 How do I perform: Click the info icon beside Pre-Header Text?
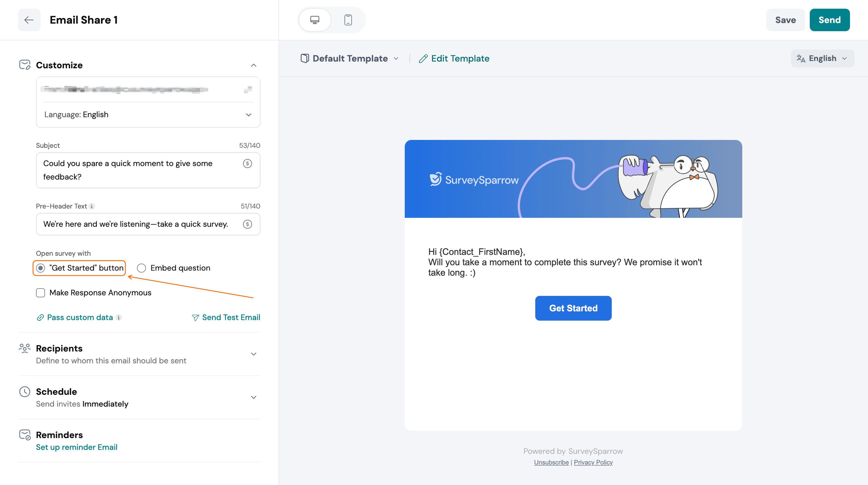(92, 206)
